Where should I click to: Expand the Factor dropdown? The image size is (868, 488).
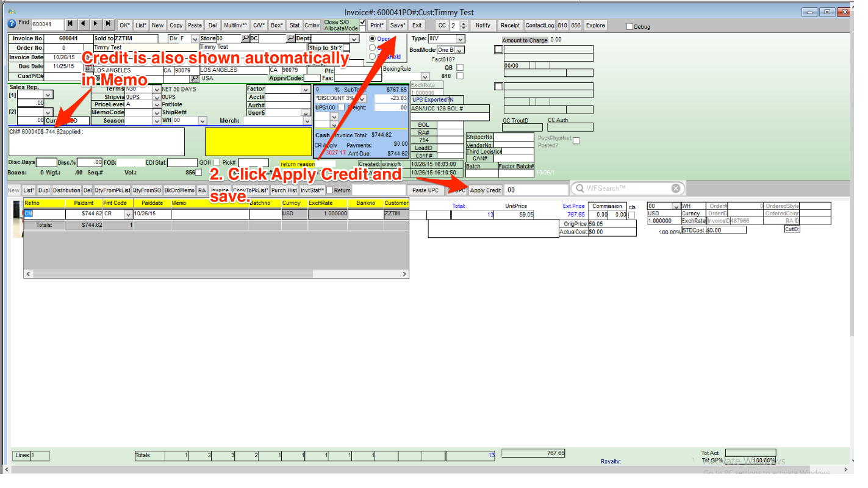307,89
